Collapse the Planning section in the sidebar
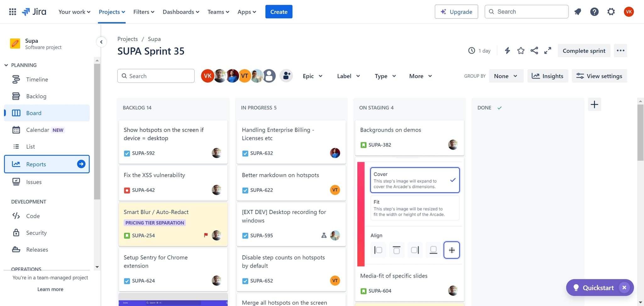Image resolution: width=644 pixels, height=306 pixels. 6,65
